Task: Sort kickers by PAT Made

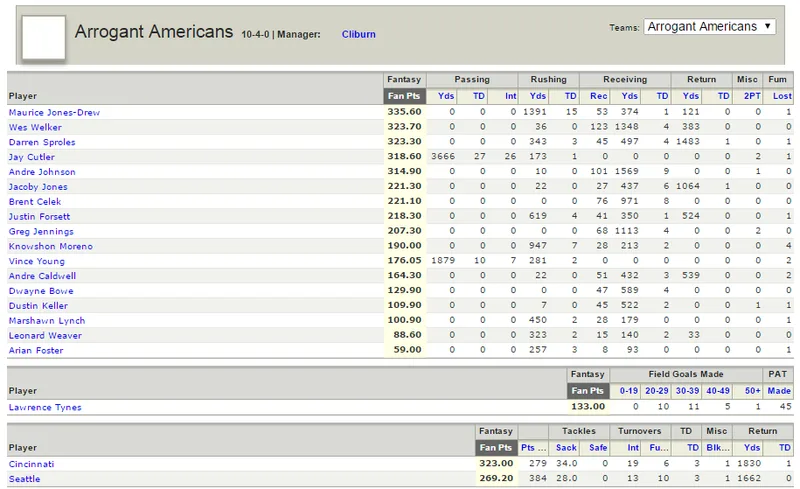Action: tap(779, 390)
